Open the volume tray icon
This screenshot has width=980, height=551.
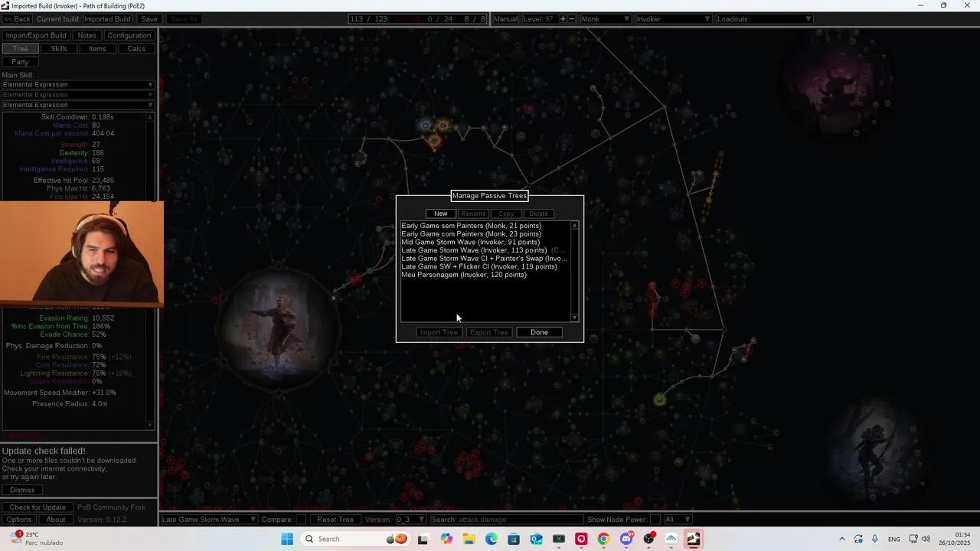point(926,539)
